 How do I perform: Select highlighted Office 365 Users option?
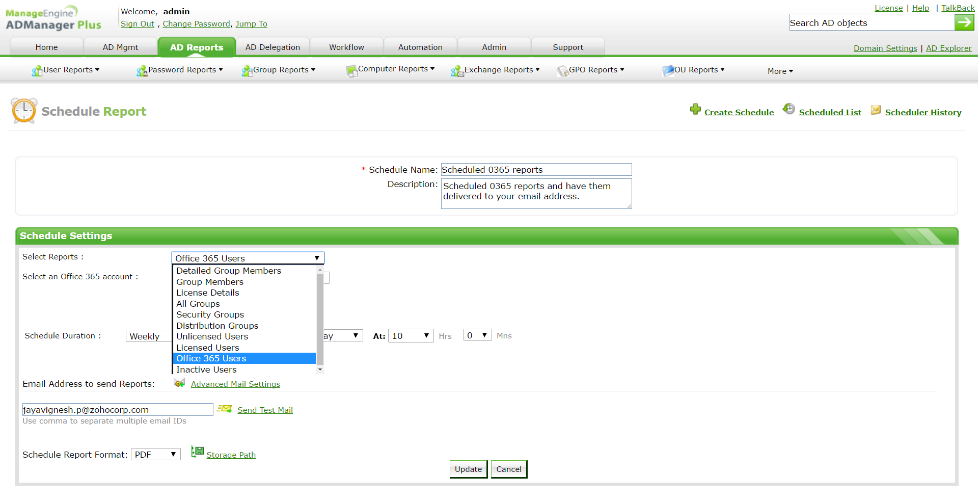[x=244, y=358]
